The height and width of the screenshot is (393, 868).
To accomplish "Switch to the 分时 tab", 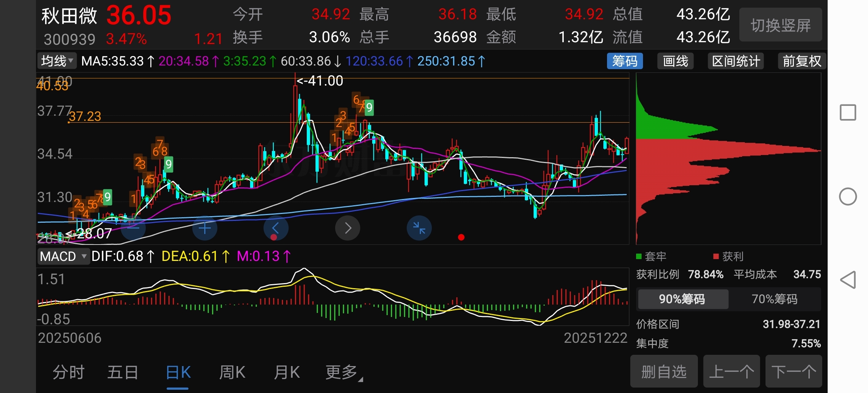I will (68, 372).
